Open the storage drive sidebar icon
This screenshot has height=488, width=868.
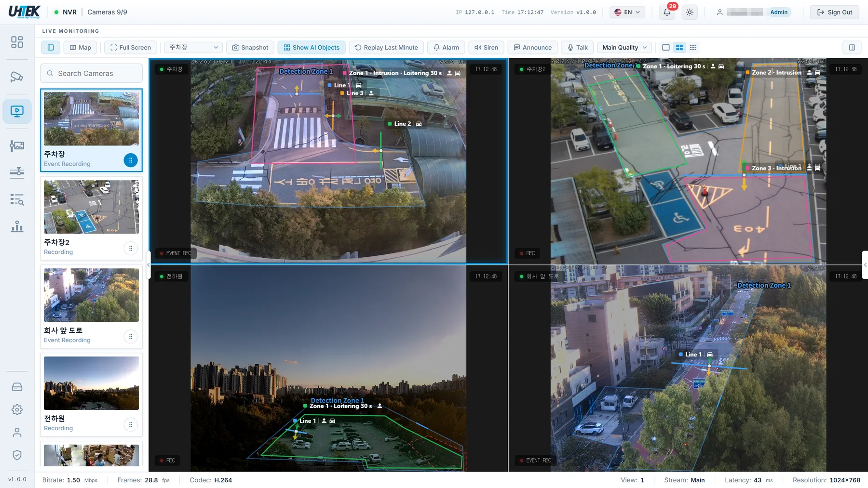[17, 387]
